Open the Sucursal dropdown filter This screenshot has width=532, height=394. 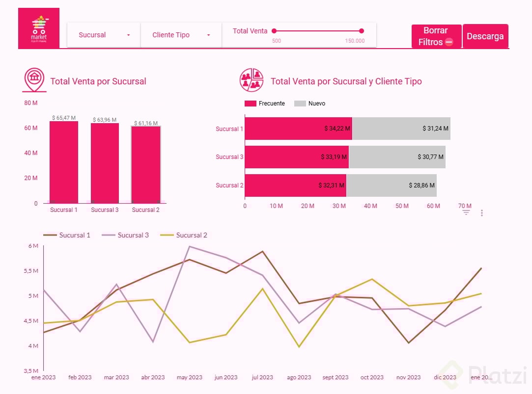tap(104, 35)
